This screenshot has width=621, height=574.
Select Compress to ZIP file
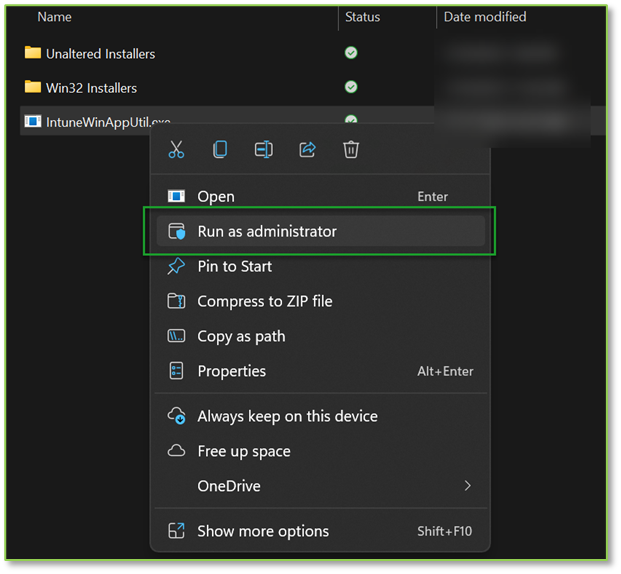[x=320, y=301]
